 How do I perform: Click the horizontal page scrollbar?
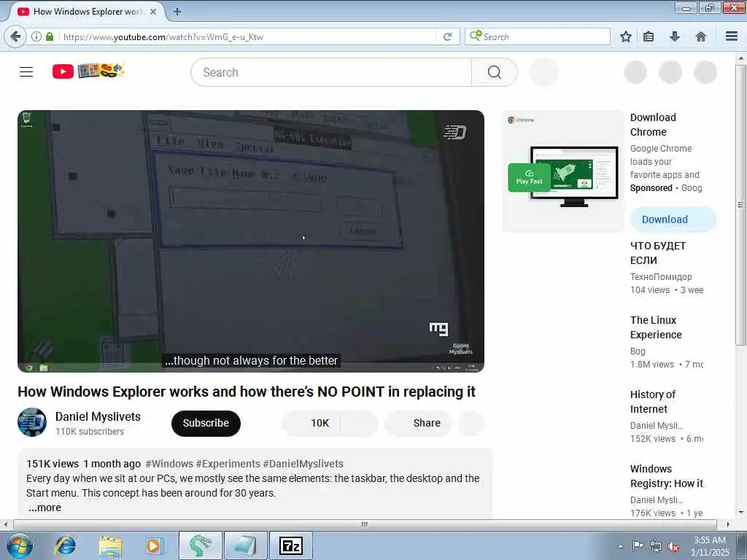pyautogui.click(x=365, y=524)
